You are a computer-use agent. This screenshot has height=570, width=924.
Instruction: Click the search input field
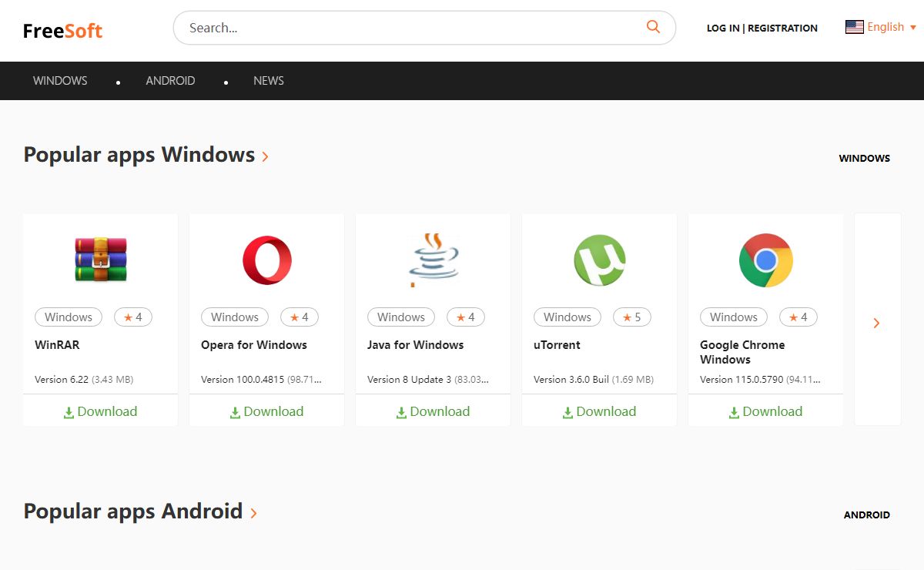[424, 28]
